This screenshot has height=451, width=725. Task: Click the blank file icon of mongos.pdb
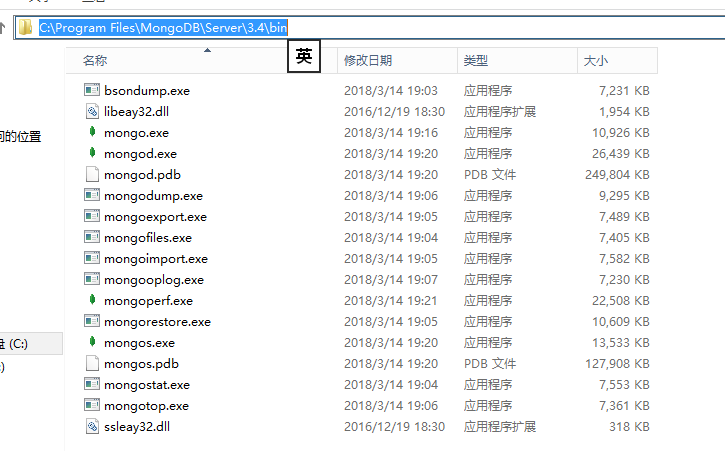pyautogui.click(x=92, y=363)
